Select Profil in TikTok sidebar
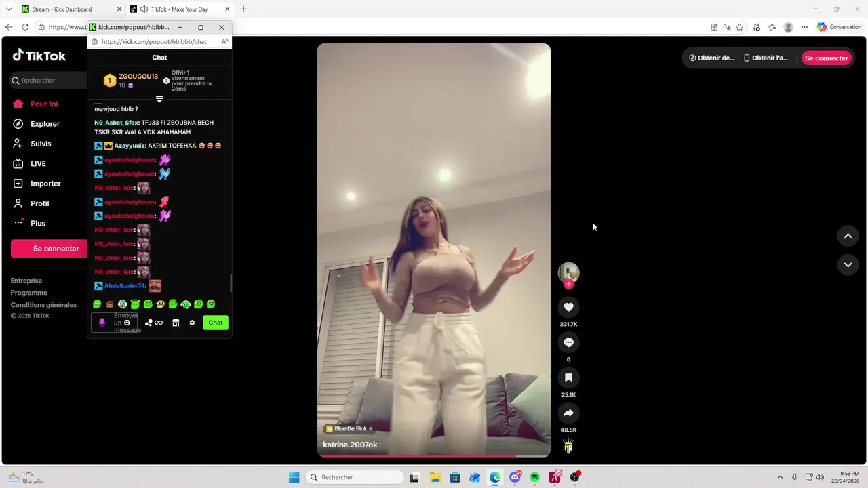Screen dimensions: 868x488 tap(39, 203)
